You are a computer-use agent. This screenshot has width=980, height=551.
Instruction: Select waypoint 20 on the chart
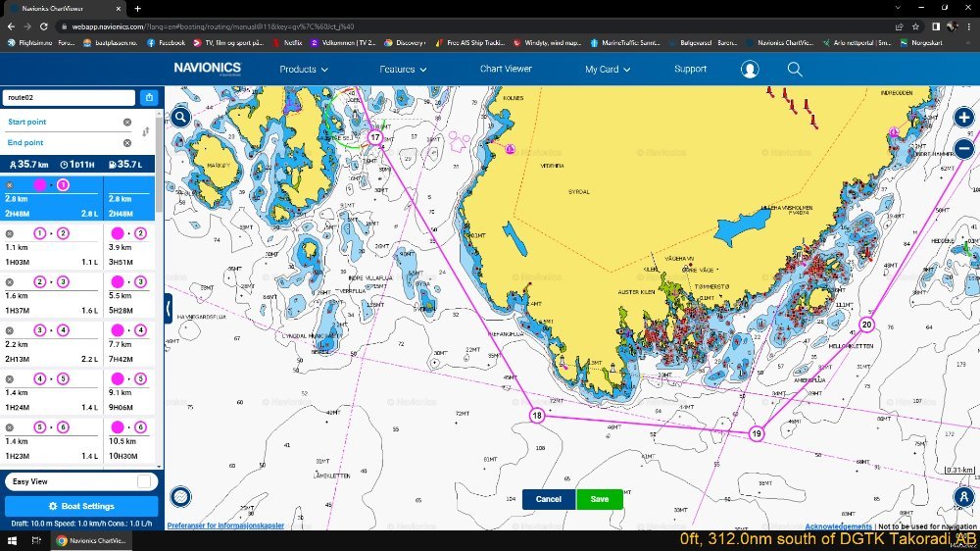(866, 325)
